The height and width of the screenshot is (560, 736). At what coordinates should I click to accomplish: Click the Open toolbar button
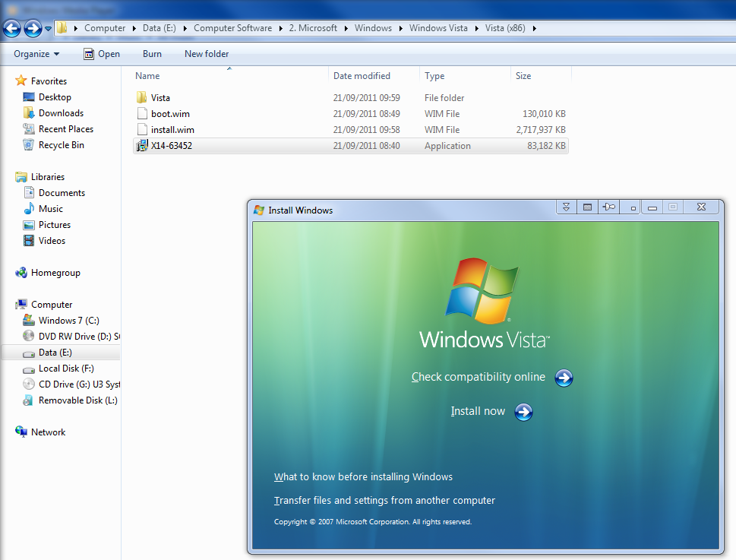(102, 54)
